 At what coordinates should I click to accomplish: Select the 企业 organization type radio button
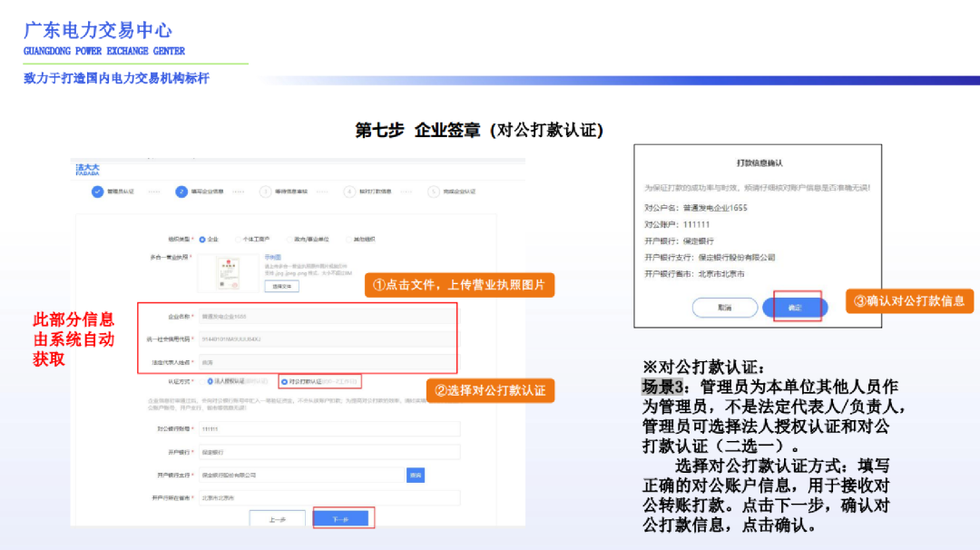pos(202,239)
